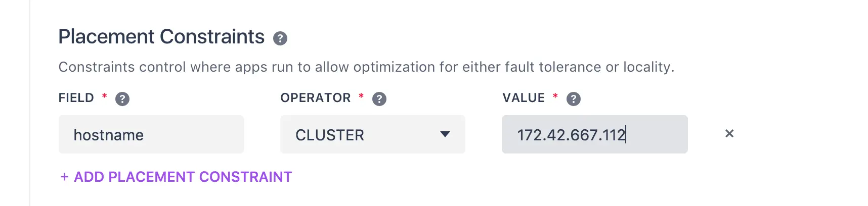Click the required asterisk beside VALUE

(x=555, y=95)
